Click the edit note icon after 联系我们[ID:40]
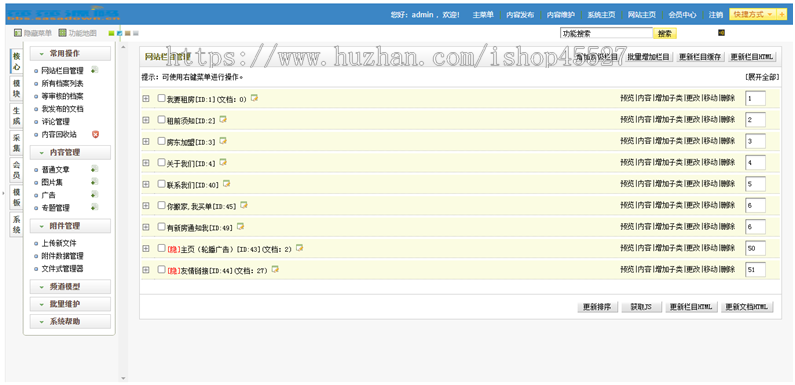This screenshot has width=795, height=385. point(227,183)
